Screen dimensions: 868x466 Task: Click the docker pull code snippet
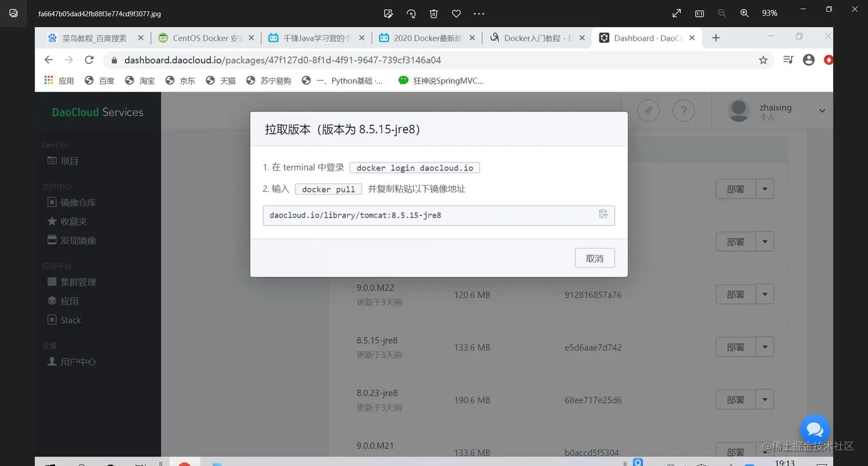[328, 189]
